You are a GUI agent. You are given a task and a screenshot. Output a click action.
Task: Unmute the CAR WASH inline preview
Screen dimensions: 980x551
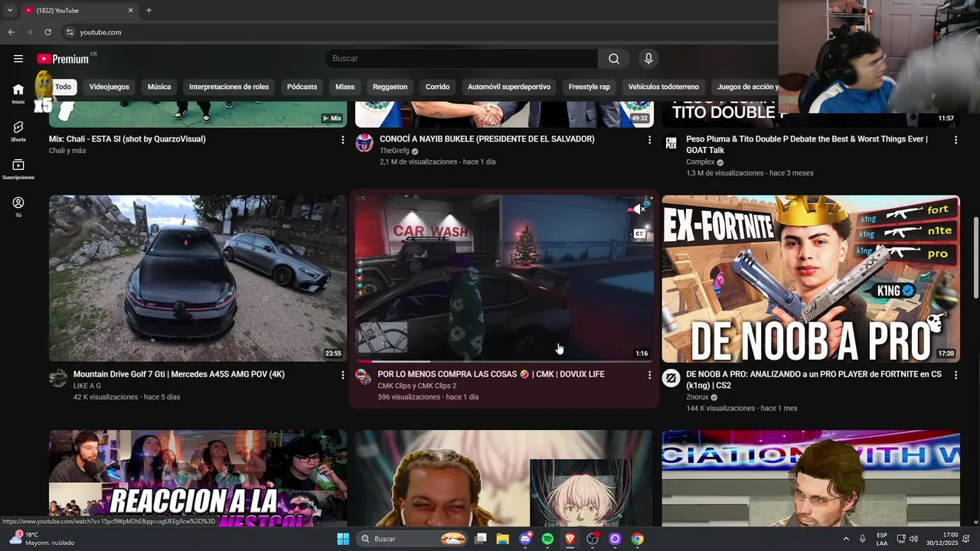pos(639,209)
